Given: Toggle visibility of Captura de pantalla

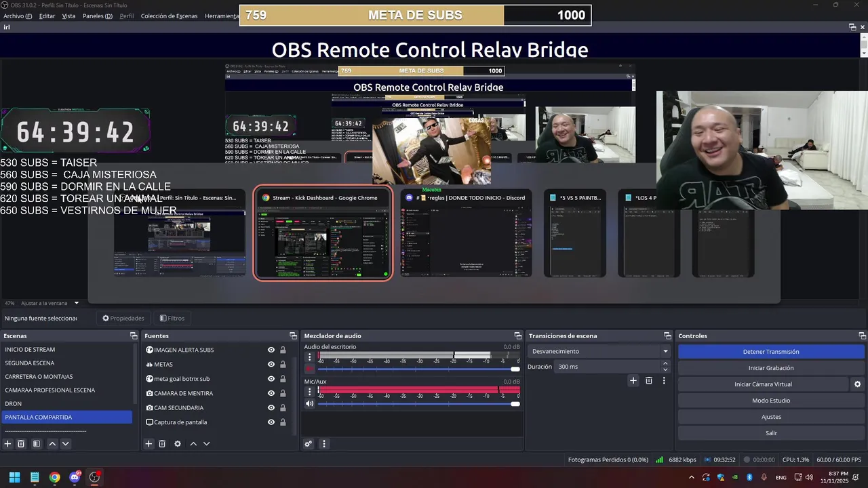Looking at the screenshot, I should coord(271,422).
